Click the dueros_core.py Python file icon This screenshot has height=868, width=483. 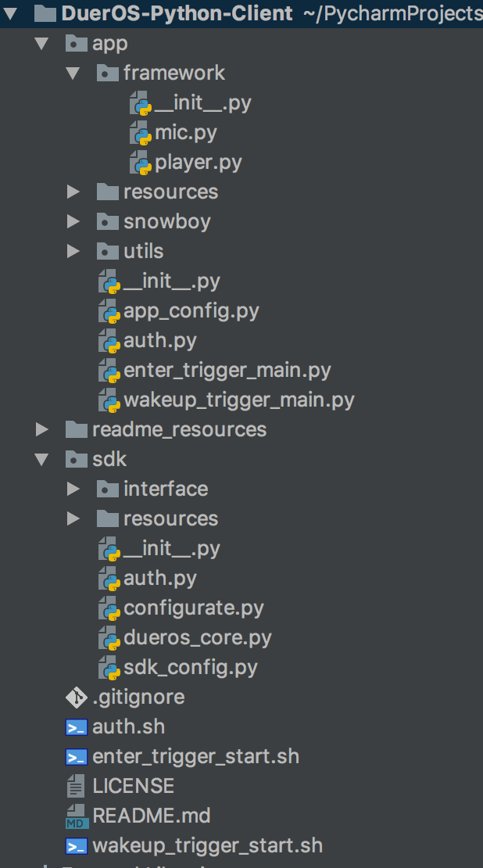coord(109,638)
